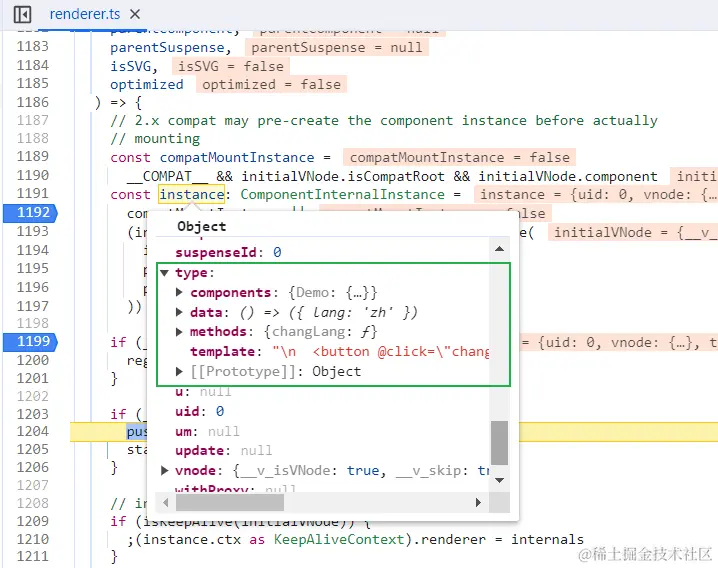Click initialVNode.isCompatRoot on line 1190
Screen dimensions: 718x568
pos(343,177)
